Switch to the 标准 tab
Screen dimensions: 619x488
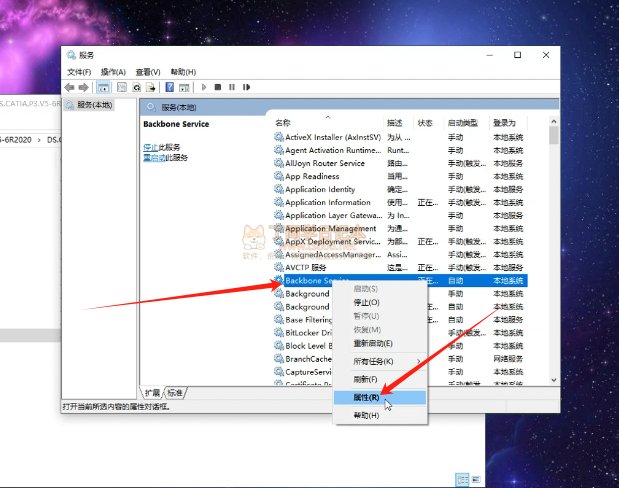[x=175, y=393]
